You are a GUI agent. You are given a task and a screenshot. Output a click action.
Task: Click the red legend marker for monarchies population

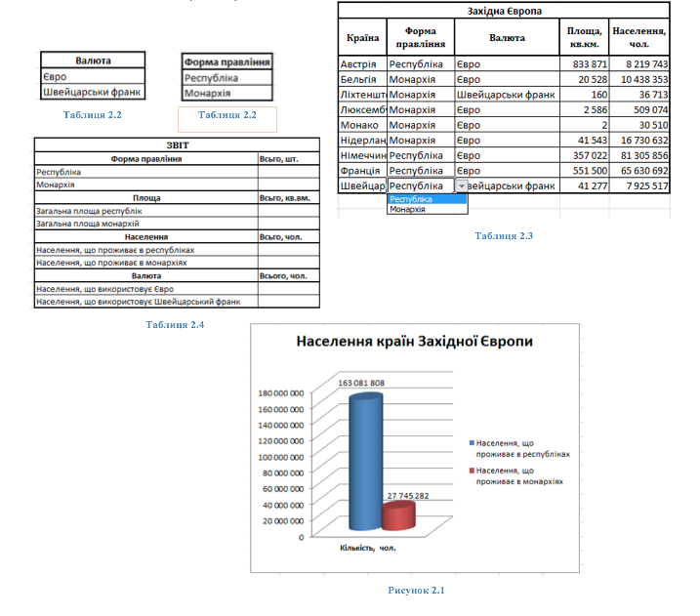point(472,472)
